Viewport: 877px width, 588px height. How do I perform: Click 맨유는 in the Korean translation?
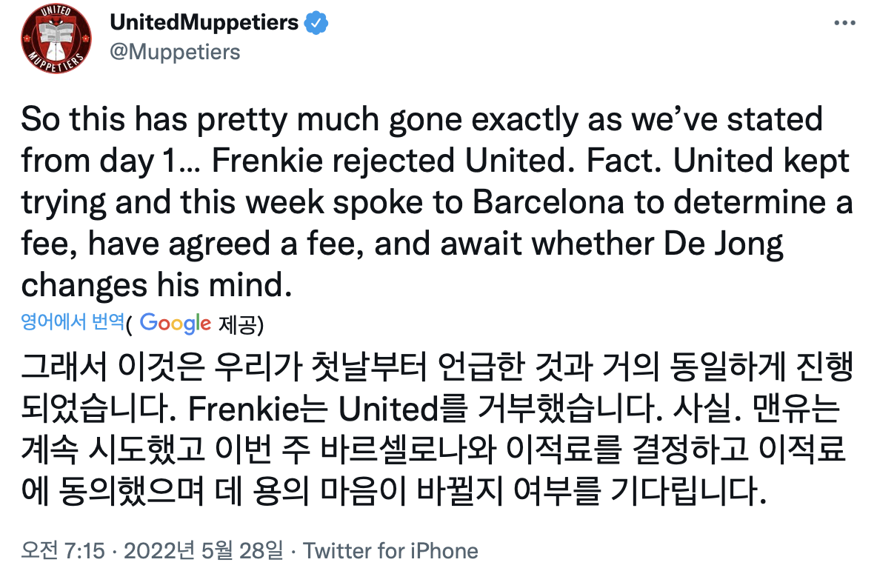pyautogui.click(x=796, y=409)
